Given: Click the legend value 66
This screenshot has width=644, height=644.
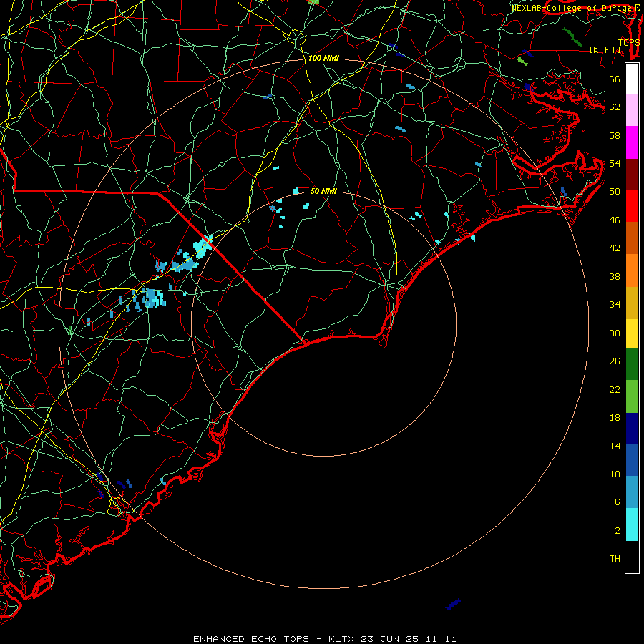Looking at the screenshot, I should click(615, 79).
